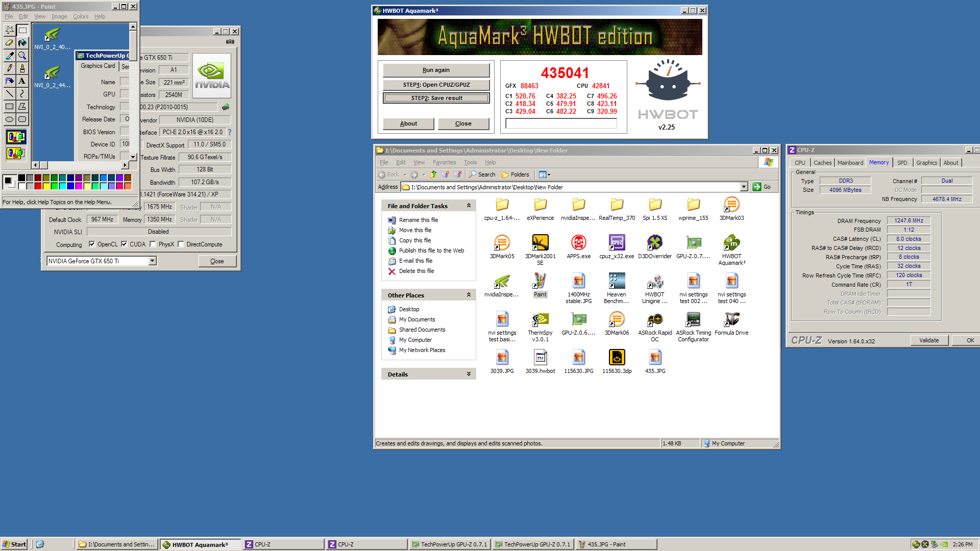Open the 3DMark03 shortcut icon
The height and width of the screenshot is (551, 980).
[x=731, y=209]
